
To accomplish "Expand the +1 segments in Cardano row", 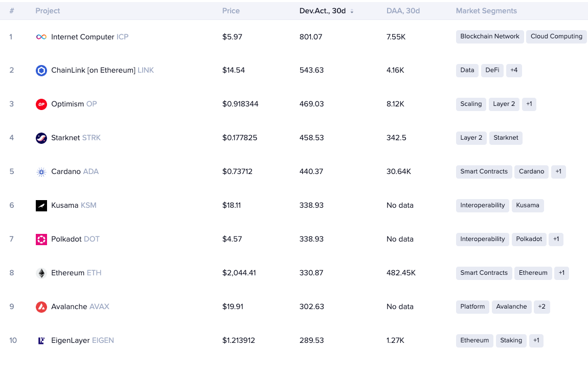I will [558, 171].
